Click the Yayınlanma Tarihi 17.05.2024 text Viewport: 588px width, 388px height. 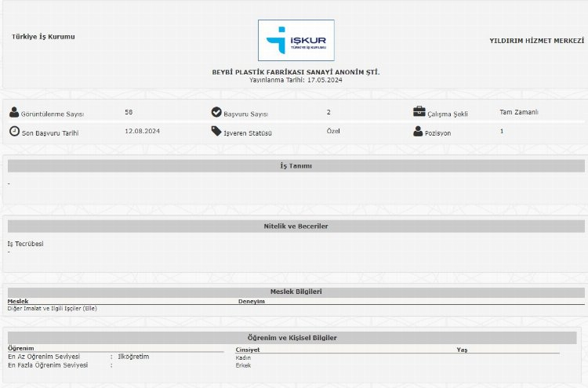(x=296, y=80)
